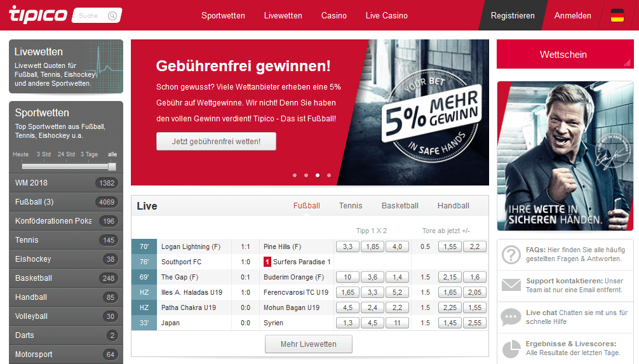The height and width of the screenshot is (364, 639).
Task: Select draw odds 1,85 Logan Lightning match
Action: [x=372, y=246]
